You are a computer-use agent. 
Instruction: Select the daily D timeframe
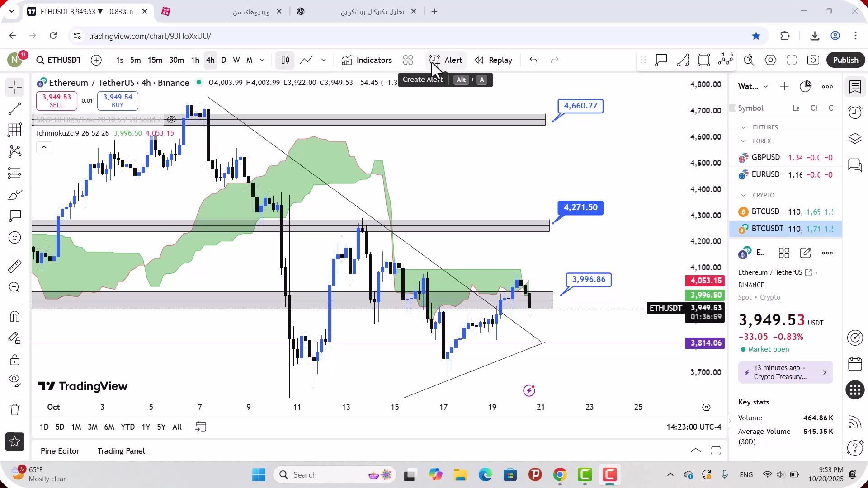click(224, 60)
